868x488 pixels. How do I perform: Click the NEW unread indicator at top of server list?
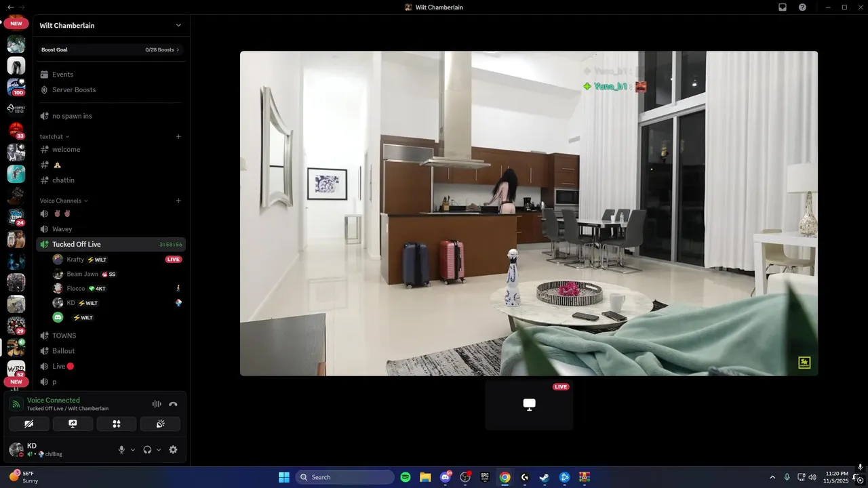[16, 23]
